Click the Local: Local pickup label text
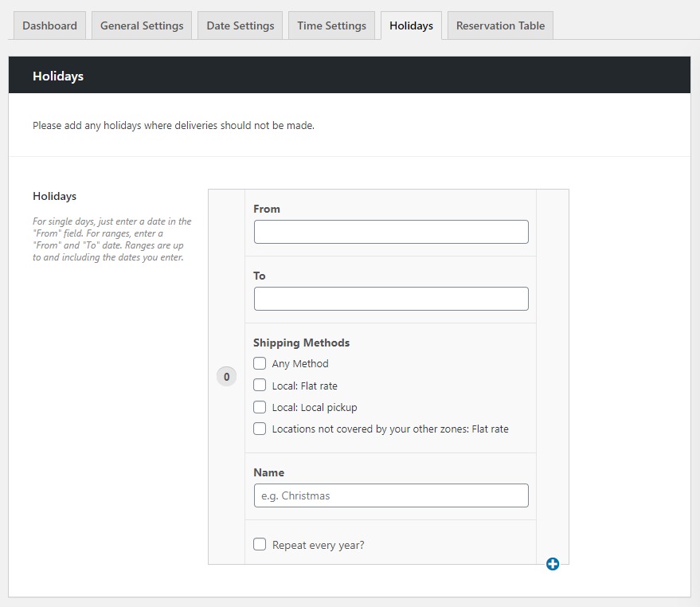The width and height of the screenshot is (700, 607). 315,408
